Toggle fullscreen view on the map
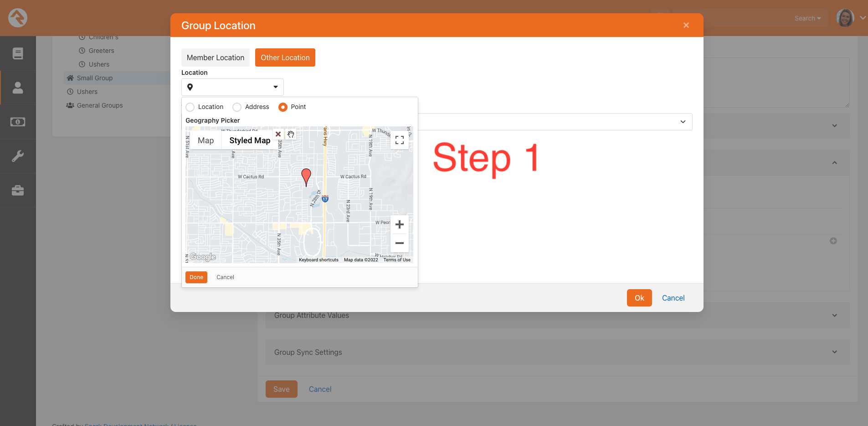Viewport: 868px width, 426px height. (x=400, y=140)
